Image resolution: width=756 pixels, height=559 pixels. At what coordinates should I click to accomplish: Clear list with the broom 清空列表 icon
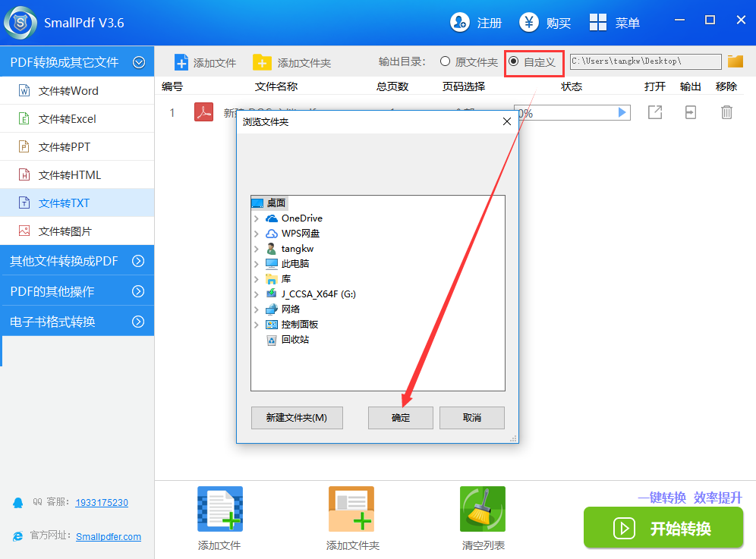click(483, 509)
